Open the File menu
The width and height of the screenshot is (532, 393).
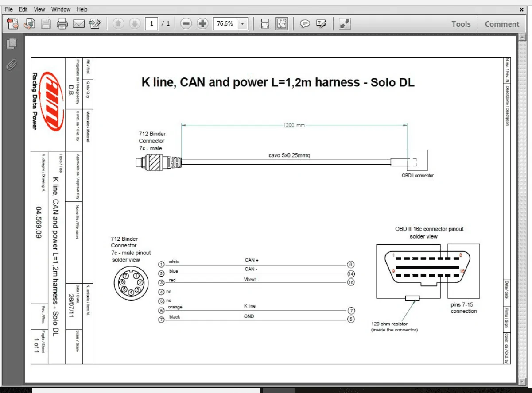[9, 9]
